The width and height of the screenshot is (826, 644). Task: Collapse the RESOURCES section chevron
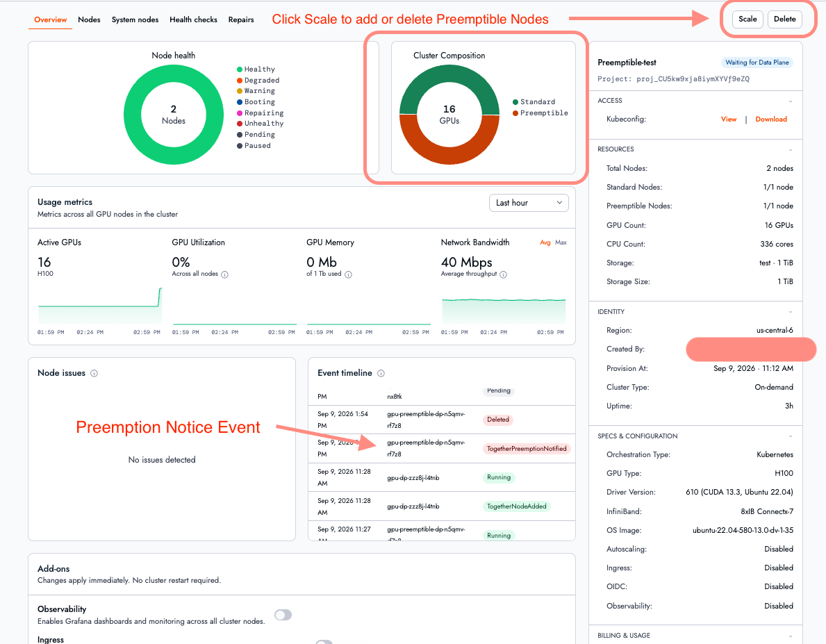point(790,149)
